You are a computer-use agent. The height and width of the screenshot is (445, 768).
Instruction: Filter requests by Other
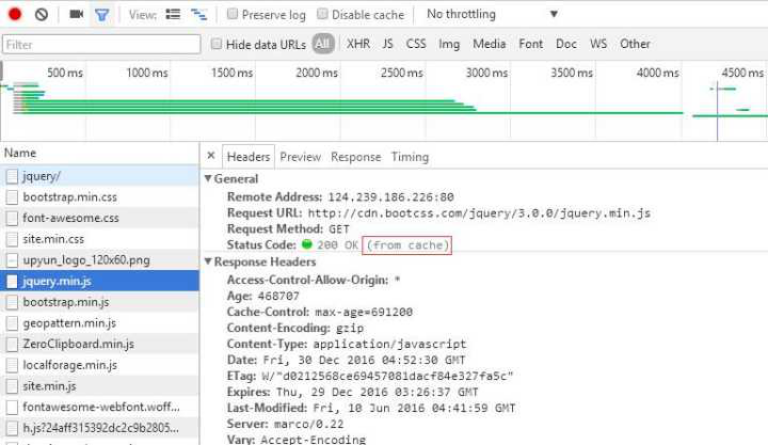tap(635, 44)
